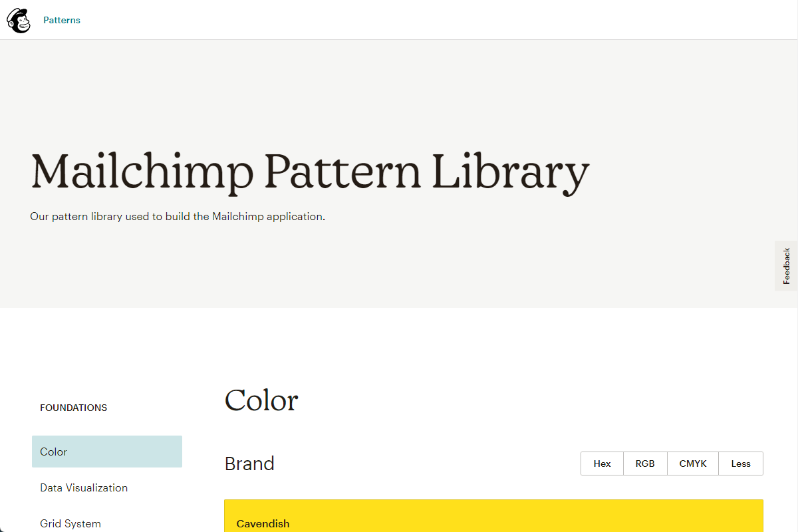The width and height of the screenshot is (798, 532).
Task: Click the Cavendish swatch label text
Action: (263, 523)
